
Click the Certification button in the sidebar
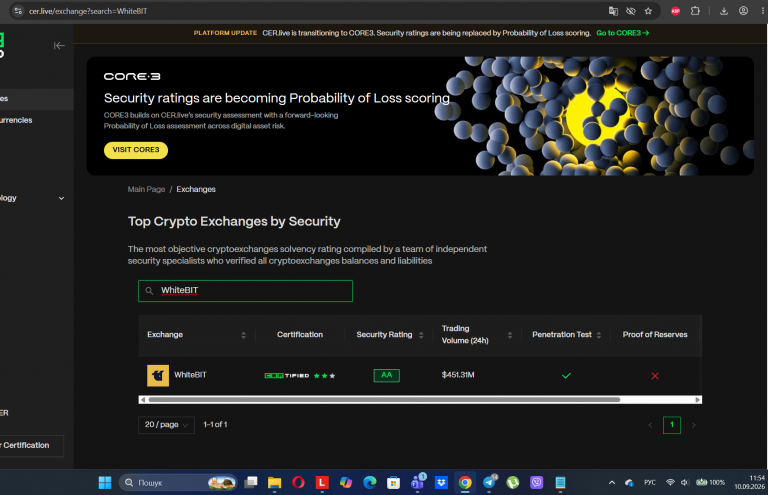32,446
